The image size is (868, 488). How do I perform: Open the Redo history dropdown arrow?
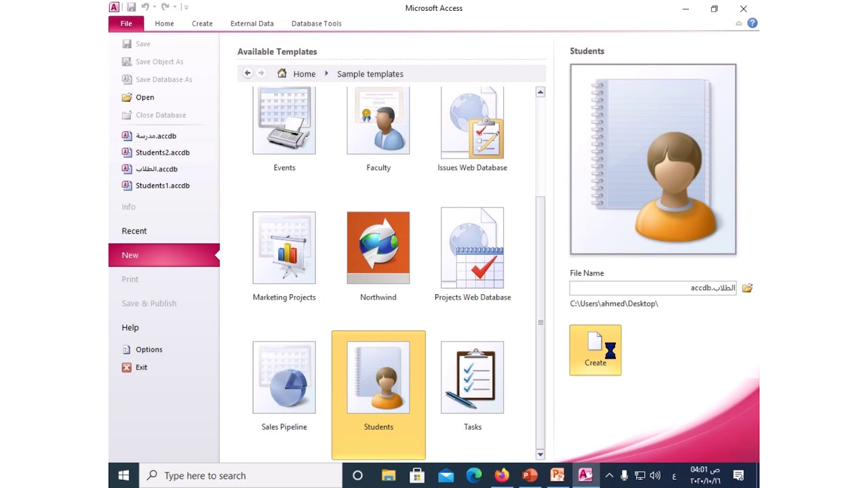[175, 7]
